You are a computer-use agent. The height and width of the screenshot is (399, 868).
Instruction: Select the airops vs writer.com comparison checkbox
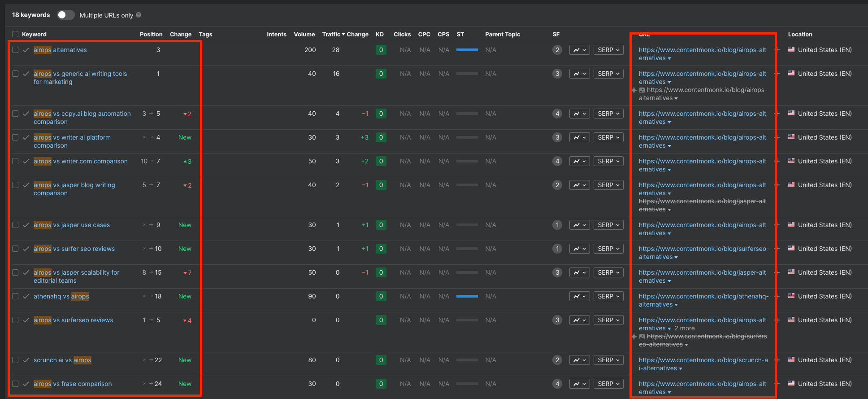15,161
